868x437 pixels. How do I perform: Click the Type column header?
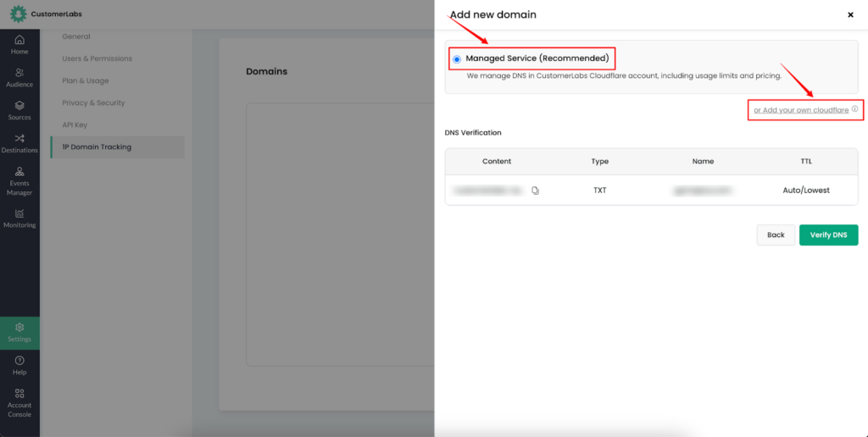(x=599, y=162)
